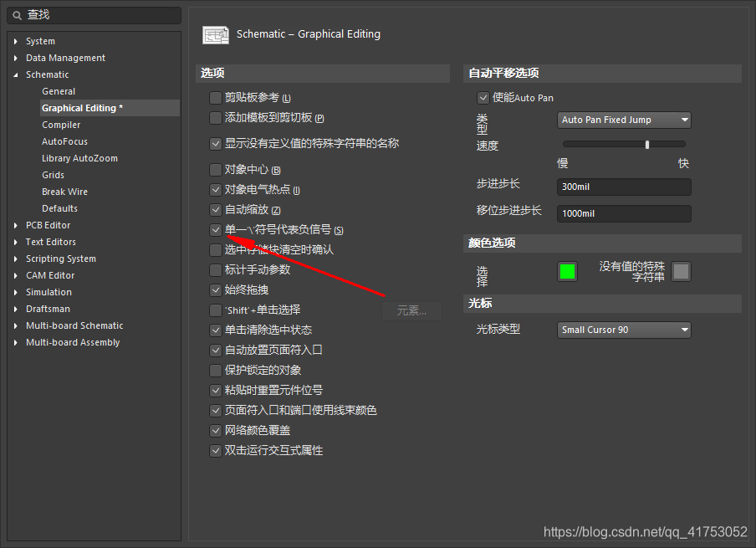Click the search magnifier icon

[x=17, y=15]
